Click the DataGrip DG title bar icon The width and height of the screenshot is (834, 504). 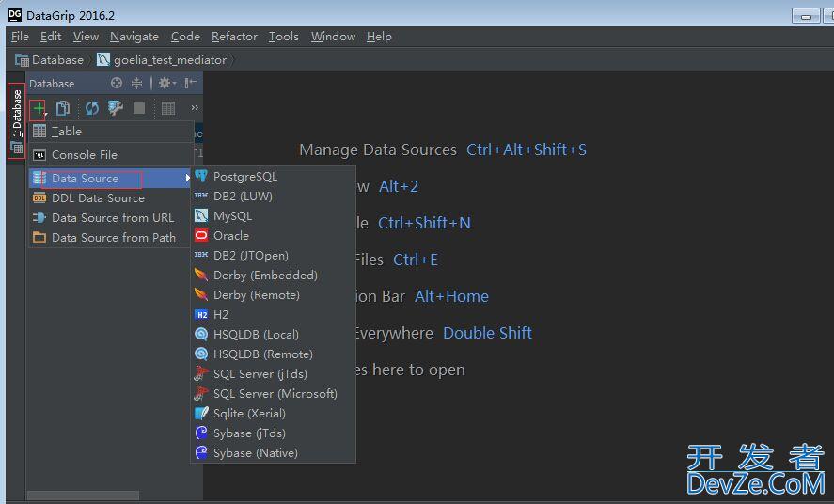(15, 15)
